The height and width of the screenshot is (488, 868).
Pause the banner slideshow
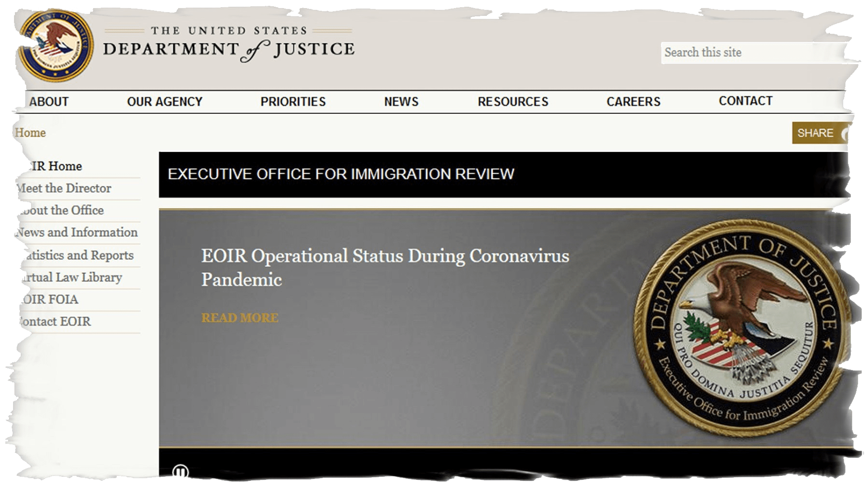point(180,472)
